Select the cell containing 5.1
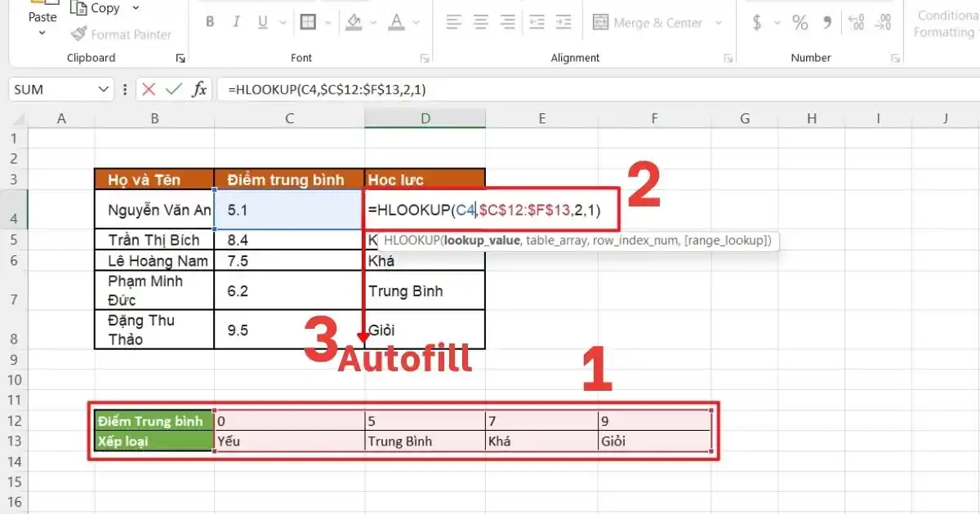 pos(289,210)
